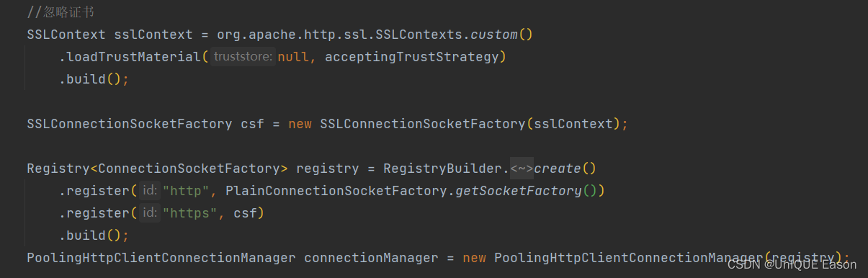This screenshot has height=278, width=868.
Task: Click the id hint before "http"
Action: click(149, 191)
